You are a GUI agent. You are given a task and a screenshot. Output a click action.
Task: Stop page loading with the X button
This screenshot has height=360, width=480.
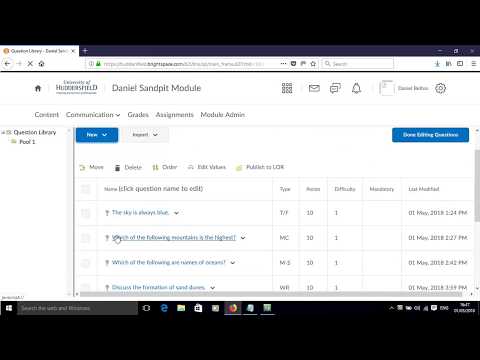30,63
